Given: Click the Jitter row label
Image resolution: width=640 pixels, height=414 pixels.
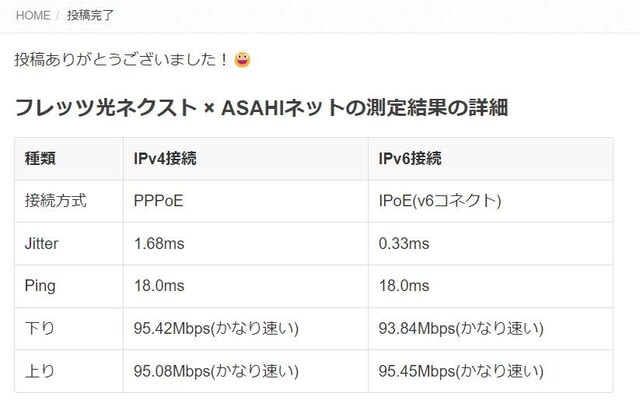Looking at the screenshot, I should pyautogui.click(x=41, y=243).
